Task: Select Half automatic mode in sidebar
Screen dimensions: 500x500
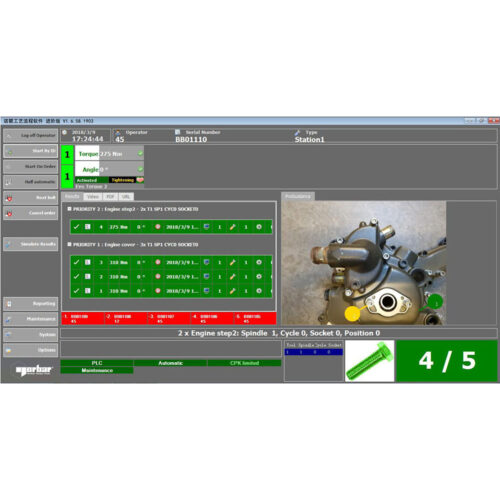Action: (31, 182)
